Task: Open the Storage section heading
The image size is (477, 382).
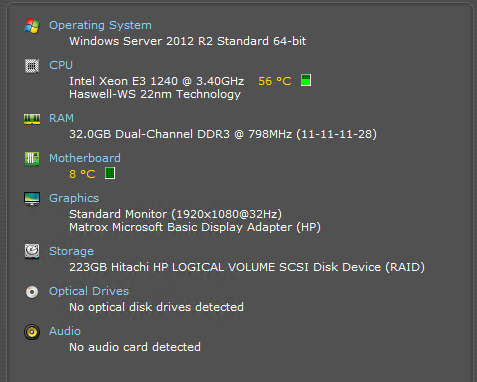Action: [x=71, y=251]
